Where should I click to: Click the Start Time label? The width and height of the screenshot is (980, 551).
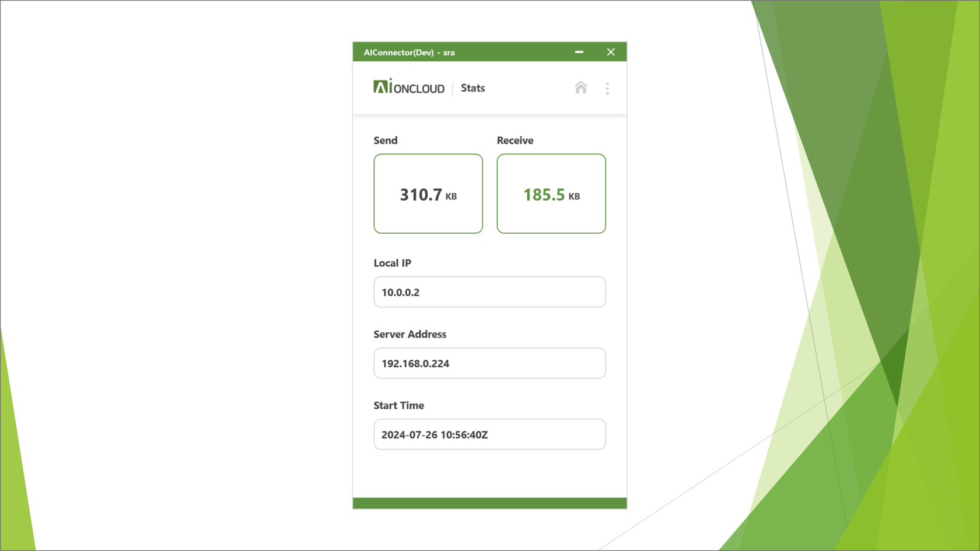(398, 405)
